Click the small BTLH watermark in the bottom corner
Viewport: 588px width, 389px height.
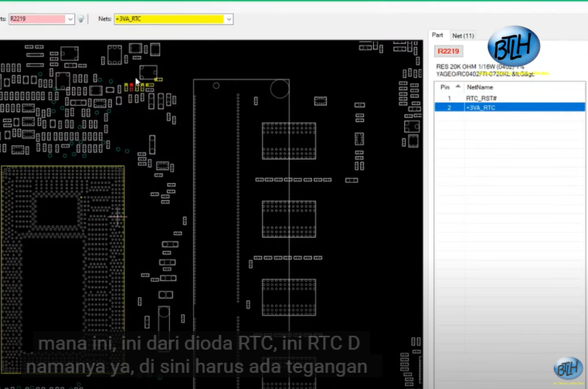[569, 370]
